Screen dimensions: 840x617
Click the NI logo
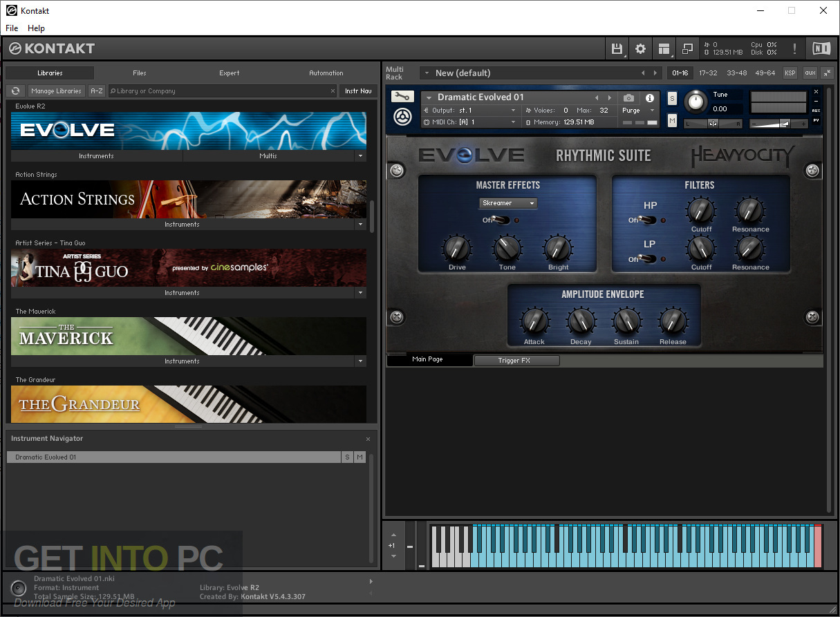(x=821, y=48)
